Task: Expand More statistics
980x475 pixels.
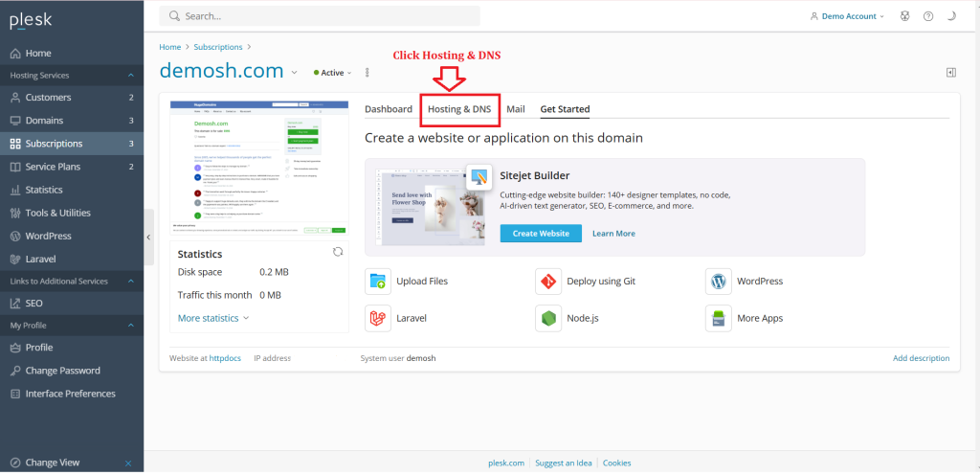Action: pos(213,318)
